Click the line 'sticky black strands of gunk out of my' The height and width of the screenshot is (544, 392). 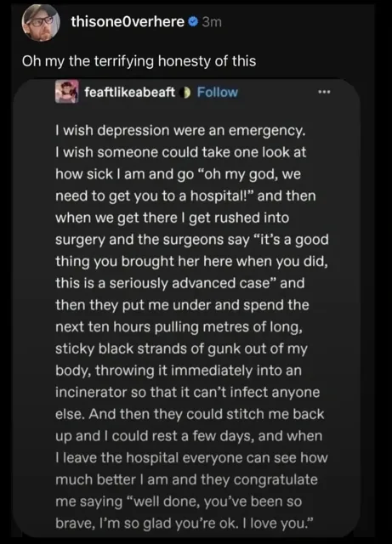[x=181, y=348]
